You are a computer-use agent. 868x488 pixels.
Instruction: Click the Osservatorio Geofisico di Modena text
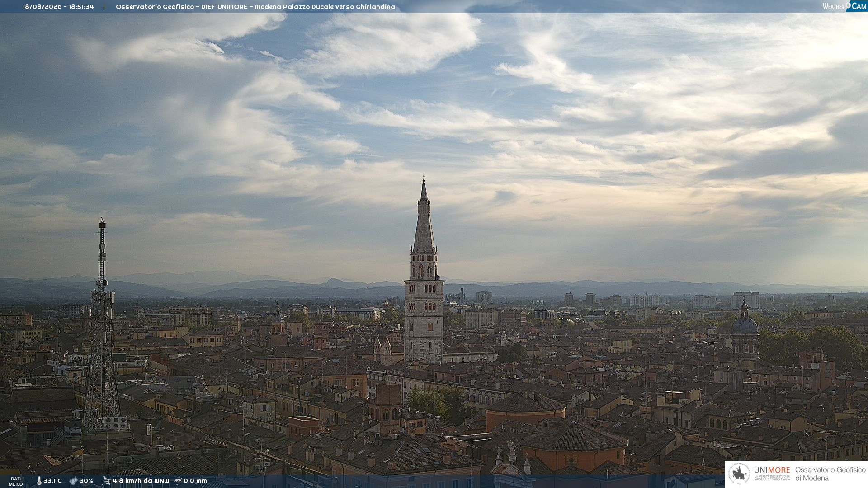(830, 474)
